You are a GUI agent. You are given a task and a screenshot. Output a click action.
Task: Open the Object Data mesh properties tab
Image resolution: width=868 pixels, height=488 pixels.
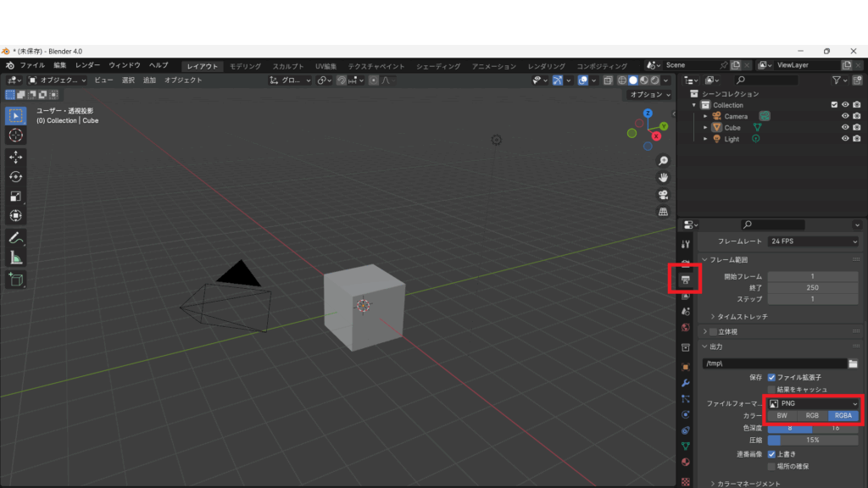point(685,446)
